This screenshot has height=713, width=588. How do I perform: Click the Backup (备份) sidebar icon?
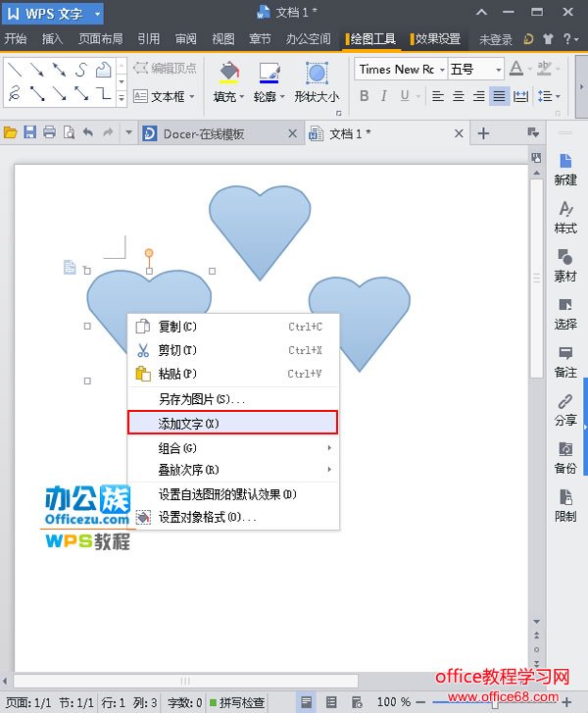point(565,456)
